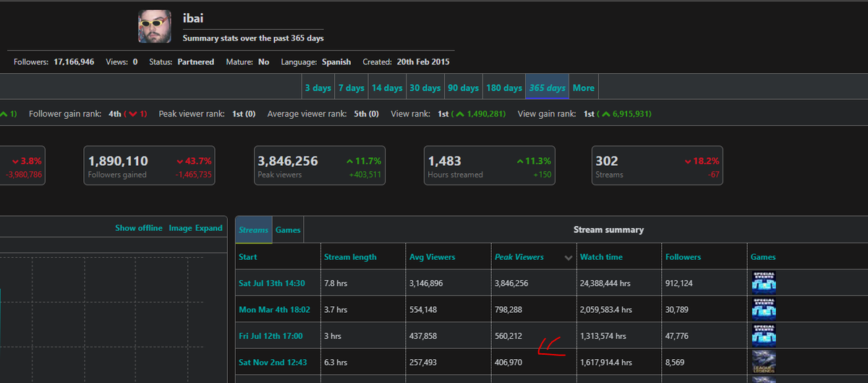The width and height of the screenshot is (868, 383).
Task: Click the Follower gain rank 4th text
Action: pos(88,114)
